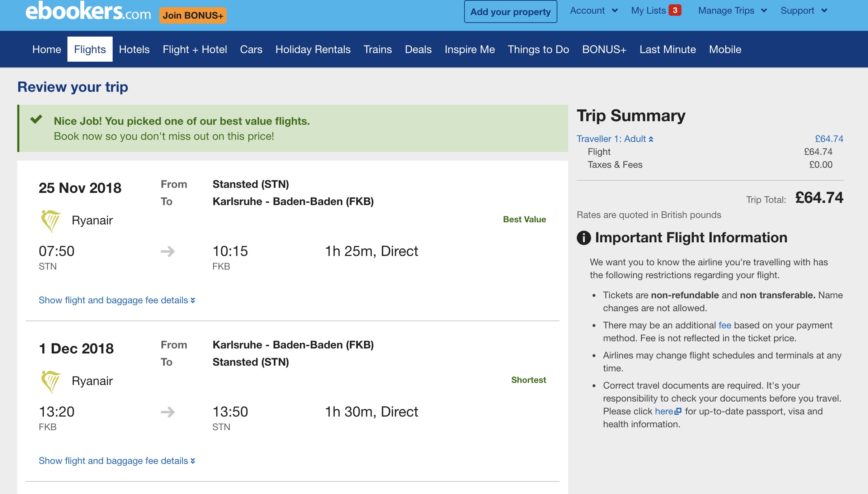The width and height of the screenshot is (868, 494).
Task: Click the arrow between 13:20 and 13:50
Action: (167, 412)
